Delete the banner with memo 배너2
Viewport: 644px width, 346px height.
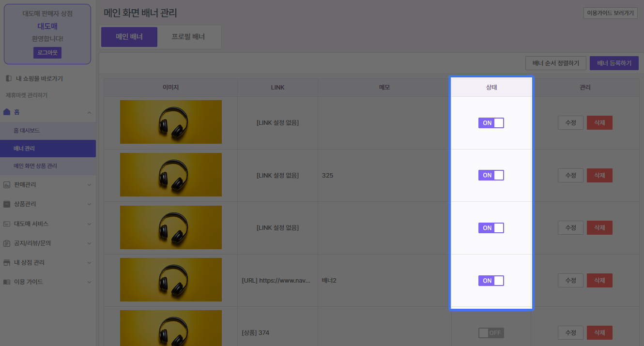point(599,281)
